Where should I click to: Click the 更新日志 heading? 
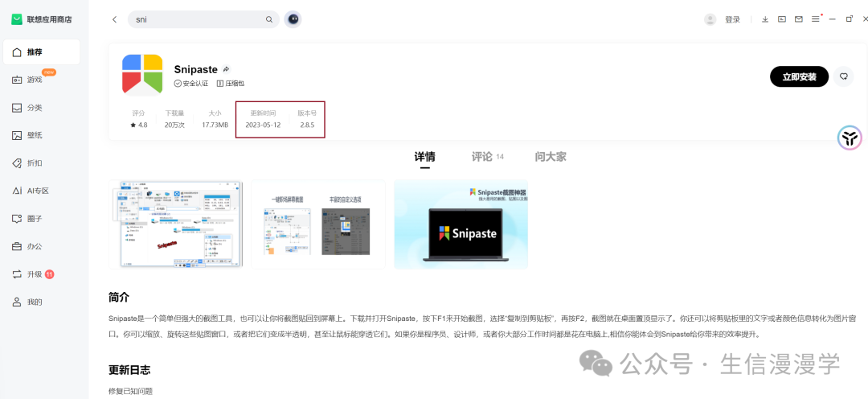129,369
